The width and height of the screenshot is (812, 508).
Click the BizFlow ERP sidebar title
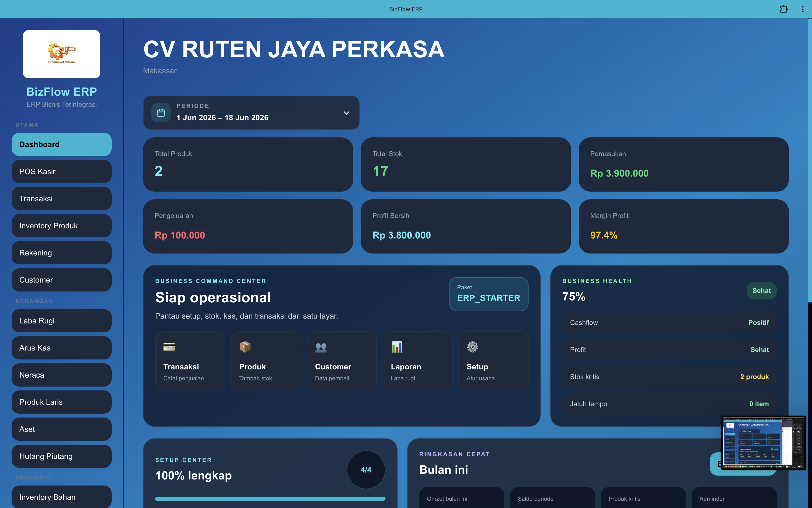point(61,92)
